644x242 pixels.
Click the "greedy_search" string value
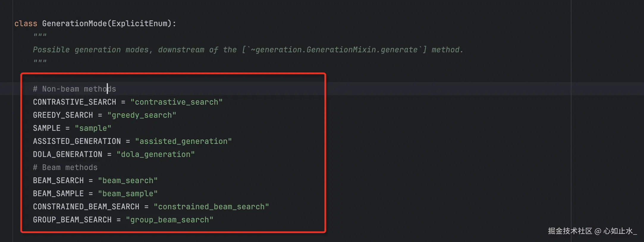click(142, 115)
